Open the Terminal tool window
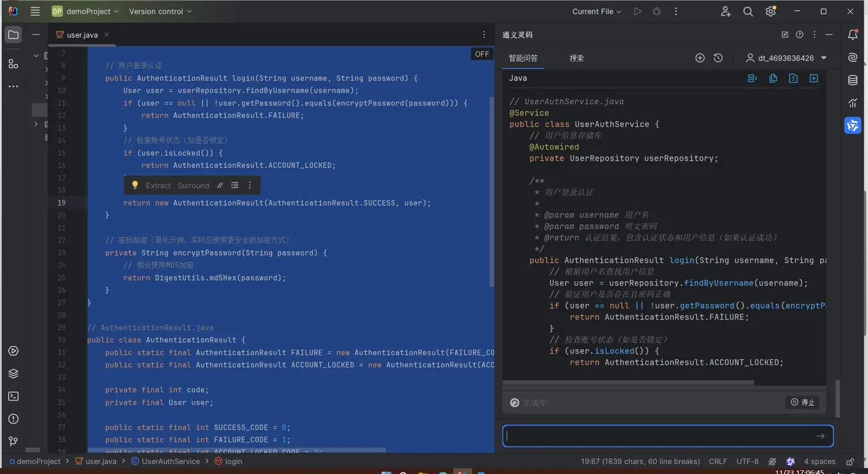This screenshot has width=868, height=474. click(x=13, y=396)
